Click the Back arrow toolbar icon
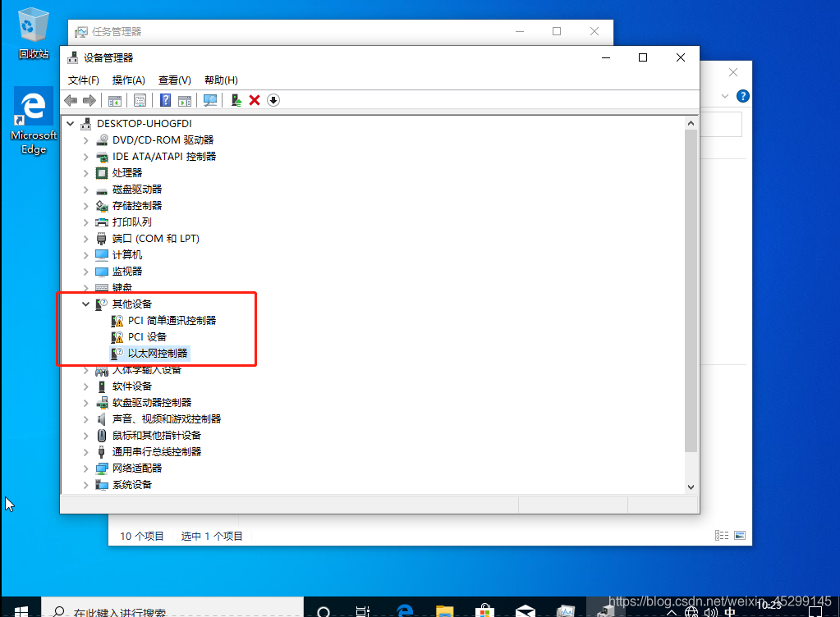Viewport: 840px width, 617px height. (x=71, y=100)
